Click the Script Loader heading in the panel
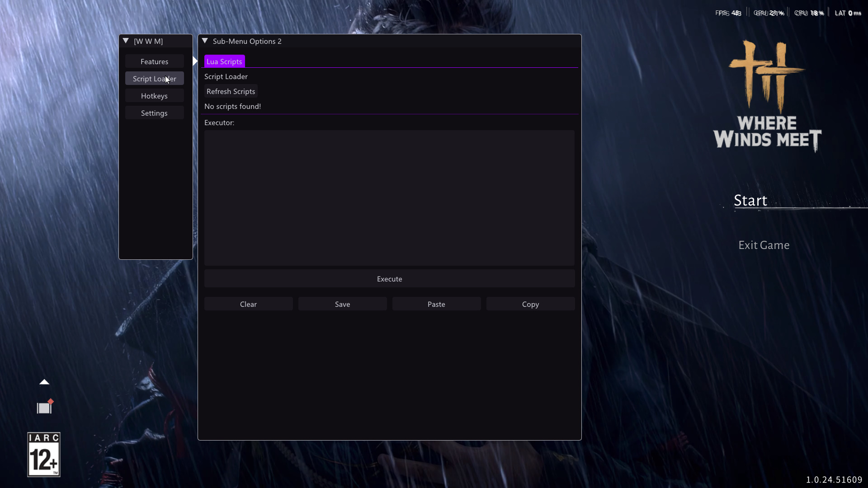The width and height of the screenshot is (868, 488). coord(226,76)
